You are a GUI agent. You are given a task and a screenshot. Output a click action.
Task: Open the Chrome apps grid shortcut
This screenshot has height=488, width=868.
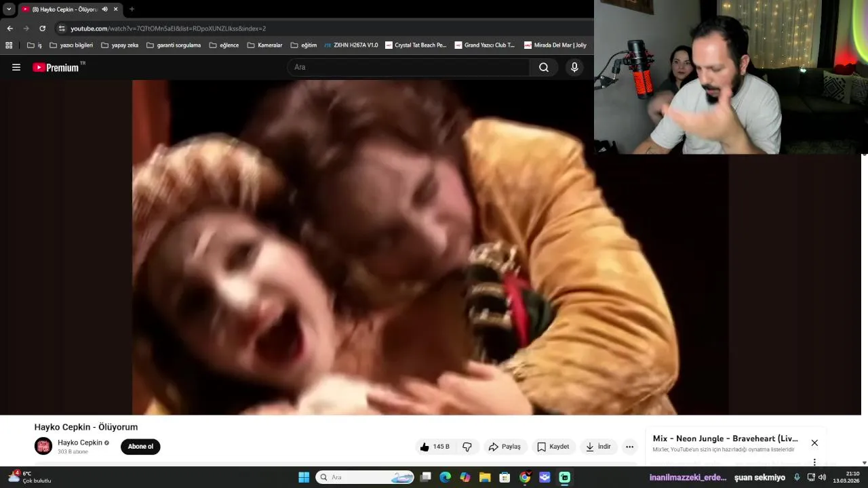pyautogui.click(x=9, y=45)
